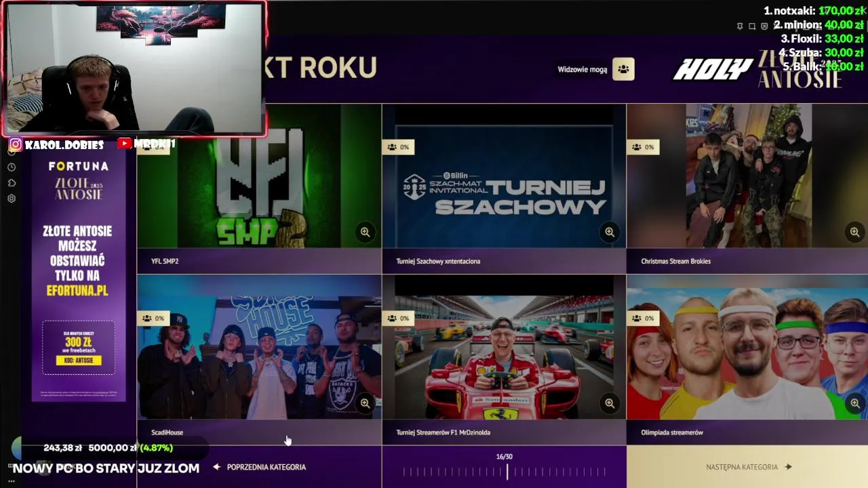Zoom the Turniej Szachowy xntentaciona image
868x488 pixels.
[x=610, y=232]
